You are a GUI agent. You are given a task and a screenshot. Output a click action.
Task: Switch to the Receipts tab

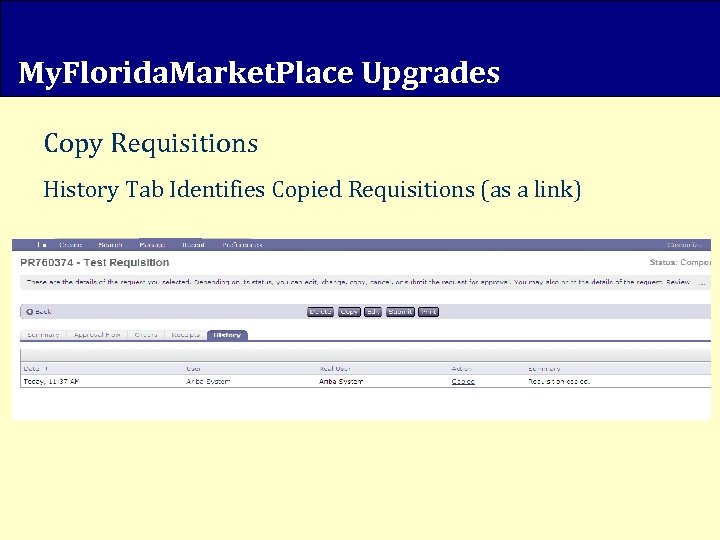[x=186, y=335]
